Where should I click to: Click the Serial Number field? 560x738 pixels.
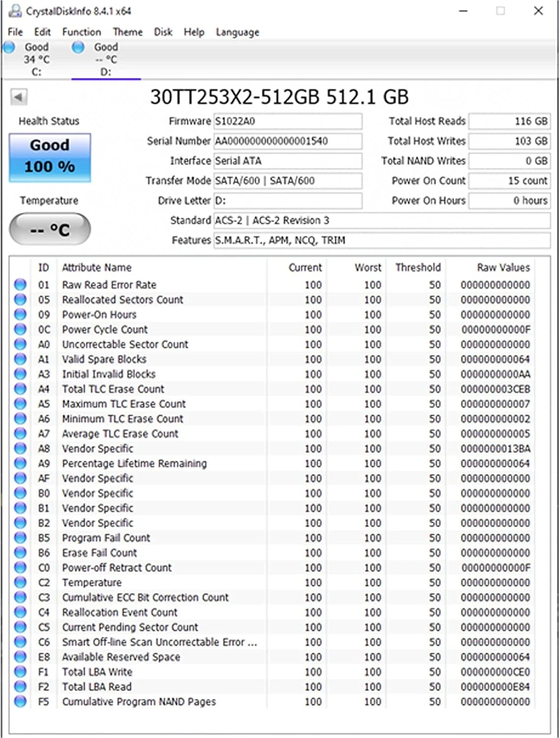288,141
